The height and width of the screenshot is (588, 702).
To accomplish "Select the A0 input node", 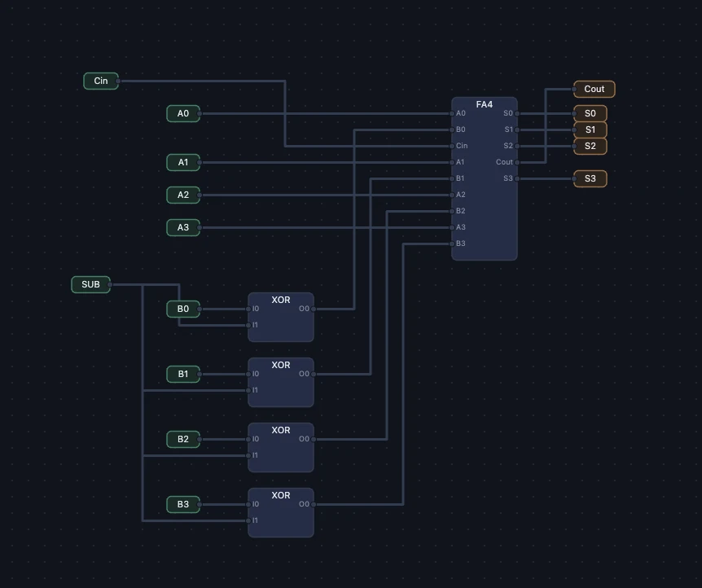I will [x=183, y=114].
